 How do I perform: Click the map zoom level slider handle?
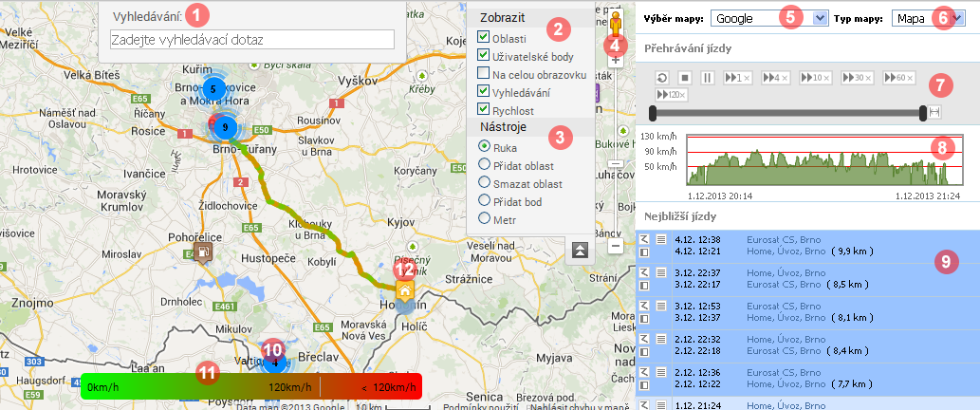tap(616, 163)
